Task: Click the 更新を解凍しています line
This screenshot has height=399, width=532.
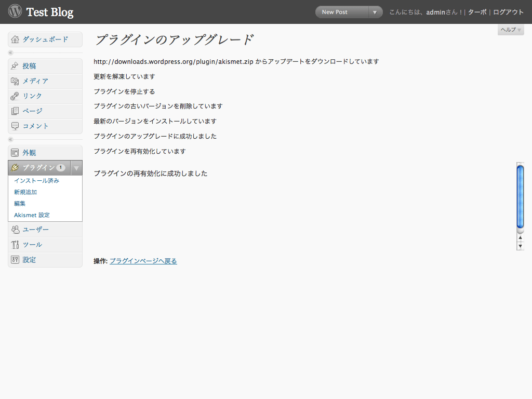Action: [x=124, y=76]
